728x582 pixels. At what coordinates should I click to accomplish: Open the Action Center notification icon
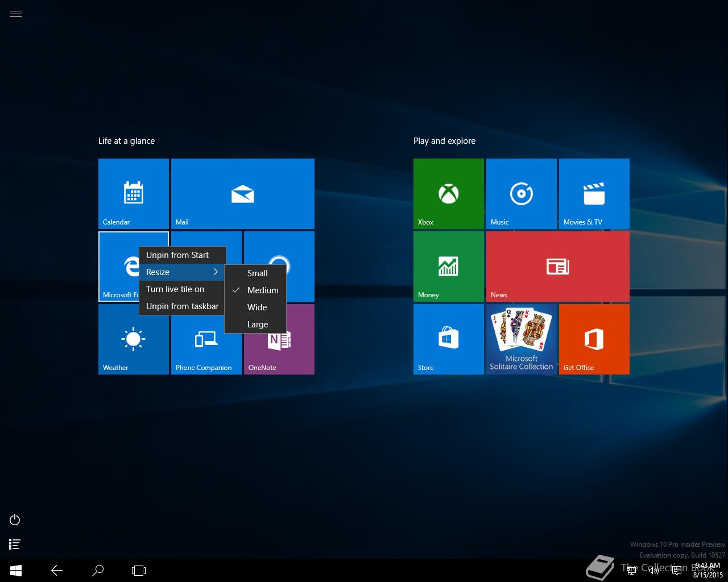click(677, 571)
